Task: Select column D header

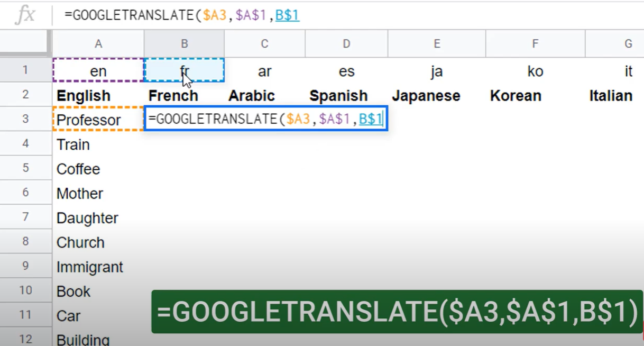Action: [346, 43]
